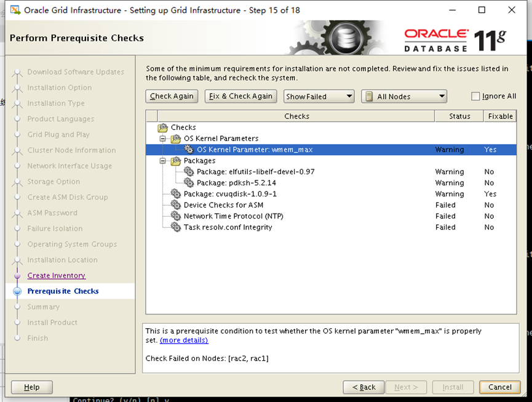Image resolution: width=532 pixels, height=402 pixels.
Task: Click 'Check Failed on Nodes: [rac2, rac1]' text
Action: pos(207,358)
